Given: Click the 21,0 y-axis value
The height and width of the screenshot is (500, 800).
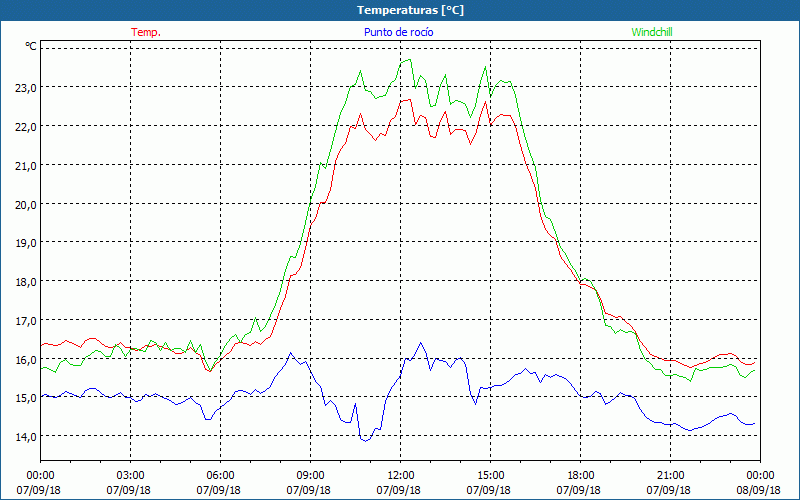Looking at the screenshot, I should [x=25, y=166].
